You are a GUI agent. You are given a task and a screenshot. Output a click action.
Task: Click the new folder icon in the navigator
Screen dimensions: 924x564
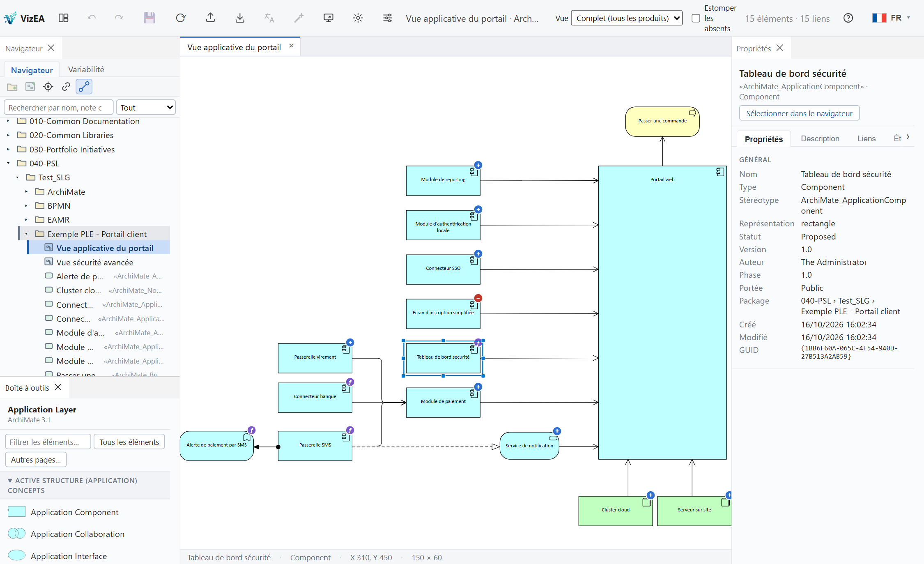(x=12, y=87)
